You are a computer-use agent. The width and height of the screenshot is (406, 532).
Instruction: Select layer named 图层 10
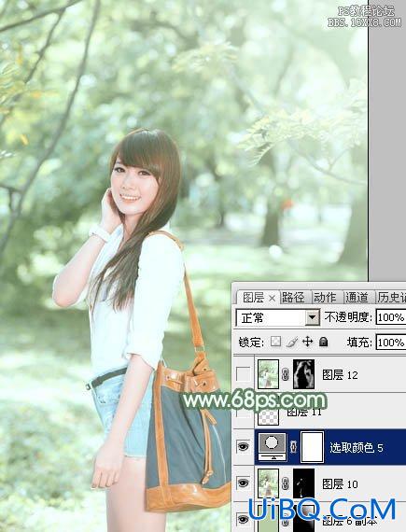point(340,483)
